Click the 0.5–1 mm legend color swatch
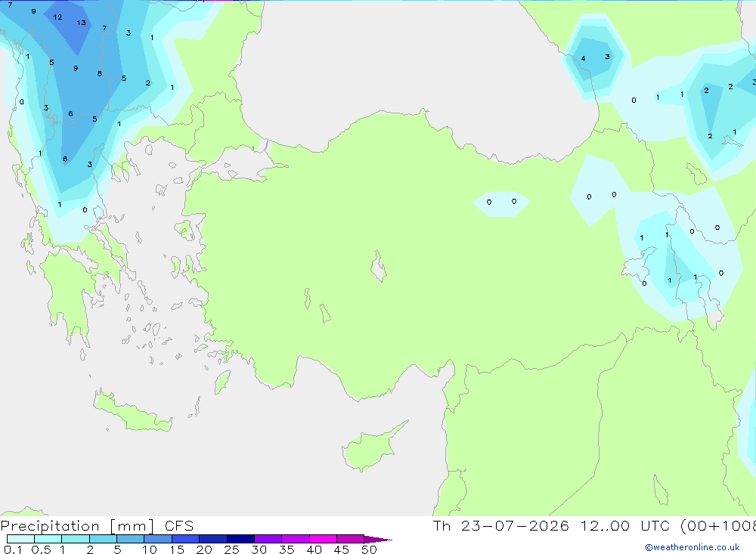Viewport: 756px width, 554px height. pos(48,539)
